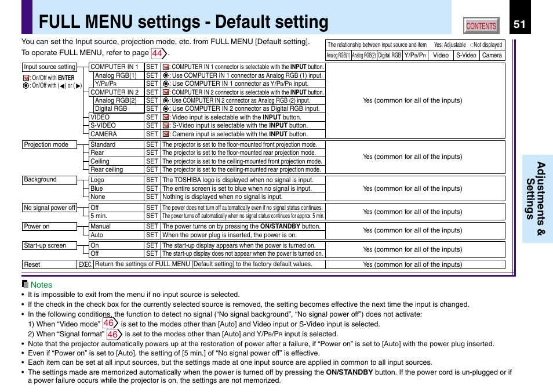The height and width of the screenshot is (392, 553).
Task: Click the Blue background option
Action: (117, 189)
